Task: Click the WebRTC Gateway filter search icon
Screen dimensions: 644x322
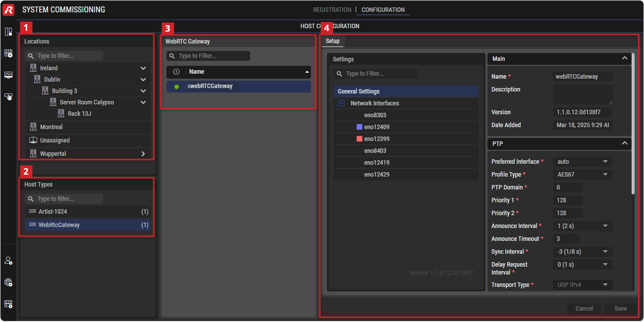Action: point(172,56)
